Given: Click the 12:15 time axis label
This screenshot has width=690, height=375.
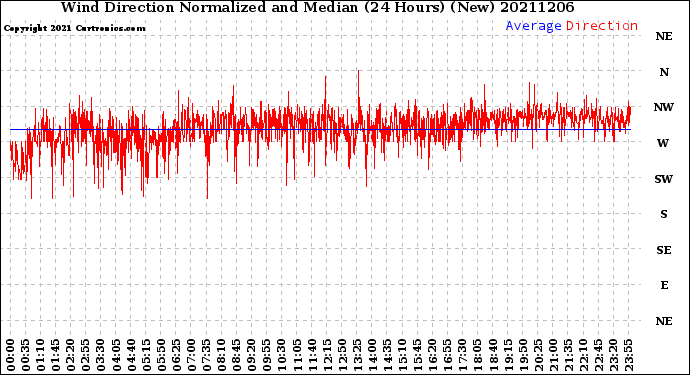Looking at the screenshot, I should point(327,355).
